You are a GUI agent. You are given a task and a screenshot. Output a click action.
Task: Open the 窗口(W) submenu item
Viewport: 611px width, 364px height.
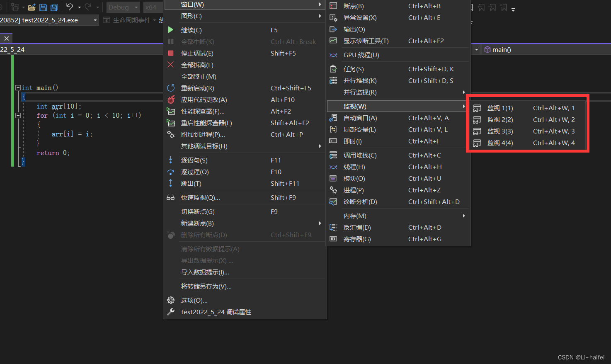tap(245, 5)
